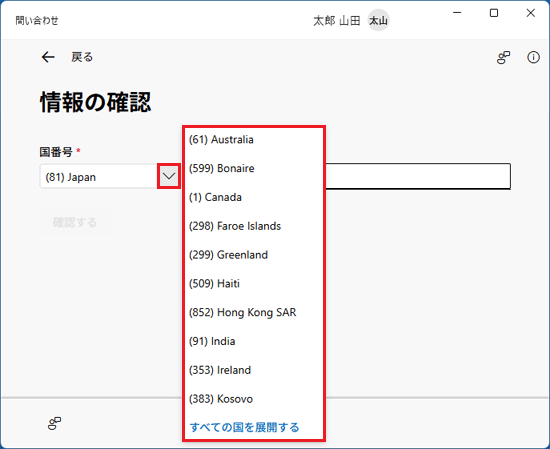The width and height of the screenshot is (550, 449).
Task: Click the 問い合わせ window title
Action: click(x=37, y=21)
